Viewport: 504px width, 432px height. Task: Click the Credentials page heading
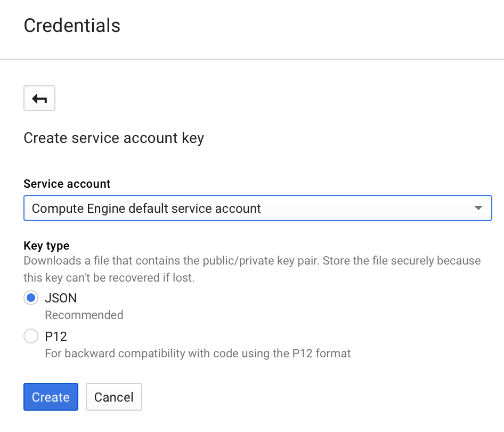(72, 25)
